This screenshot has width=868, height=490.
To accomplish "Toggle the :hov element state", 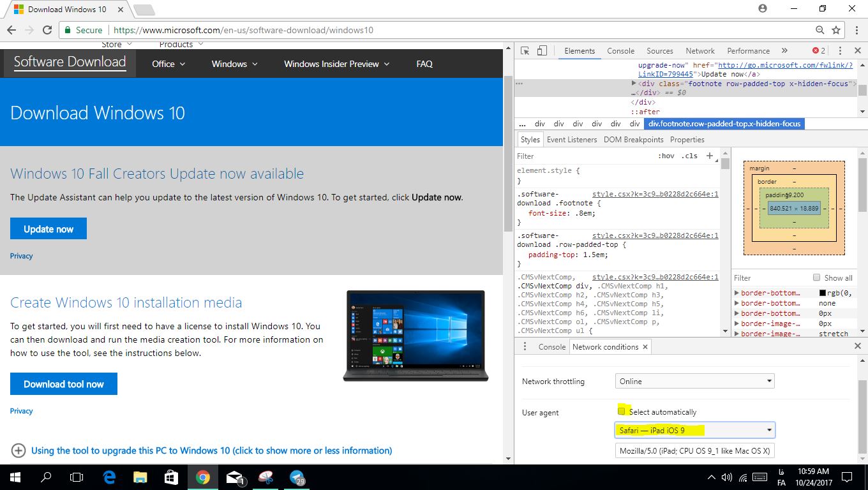I will pos(666,156).
